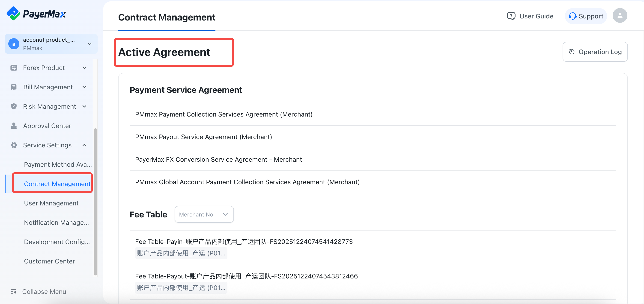Viewport: 644px width, 304px height.
Task: Click the 'Active Agreement' heading
Action: coord(164,52)
